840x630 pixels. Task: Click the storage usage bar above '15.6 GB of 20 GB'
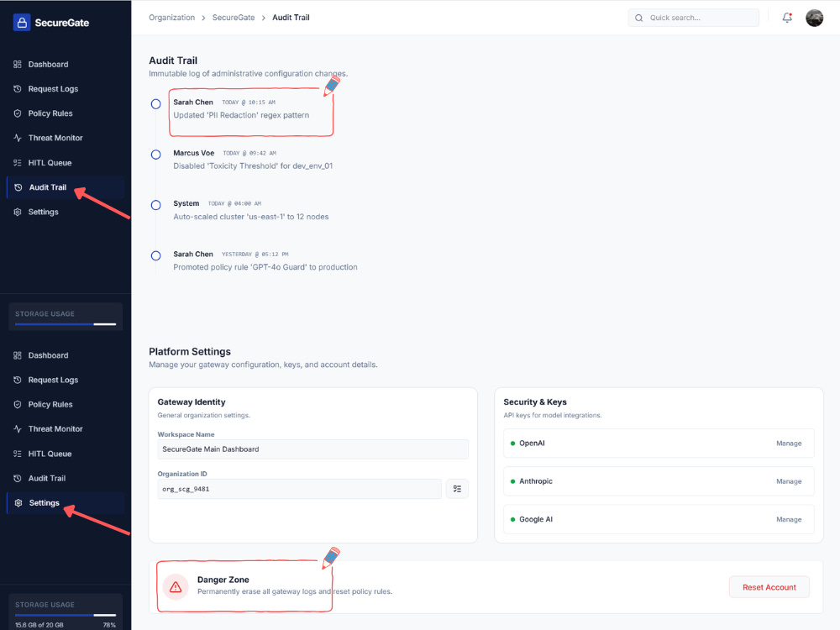click(66, 615)
